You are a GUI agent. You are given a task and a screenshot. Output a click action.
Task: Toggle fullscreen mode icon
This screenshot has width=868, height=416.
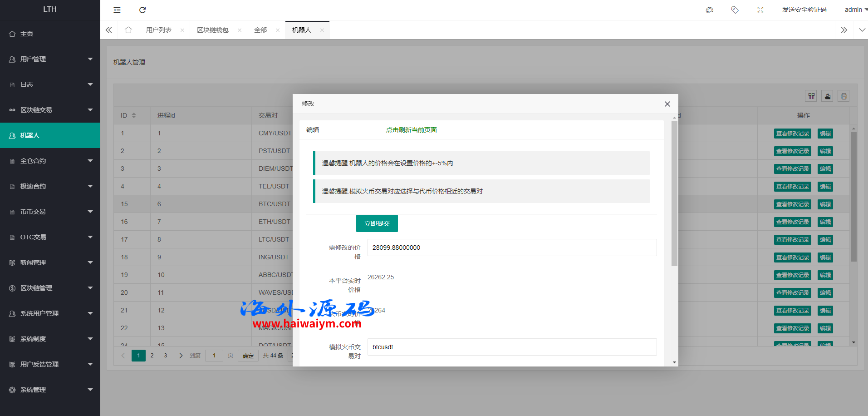tap(760, 10)
